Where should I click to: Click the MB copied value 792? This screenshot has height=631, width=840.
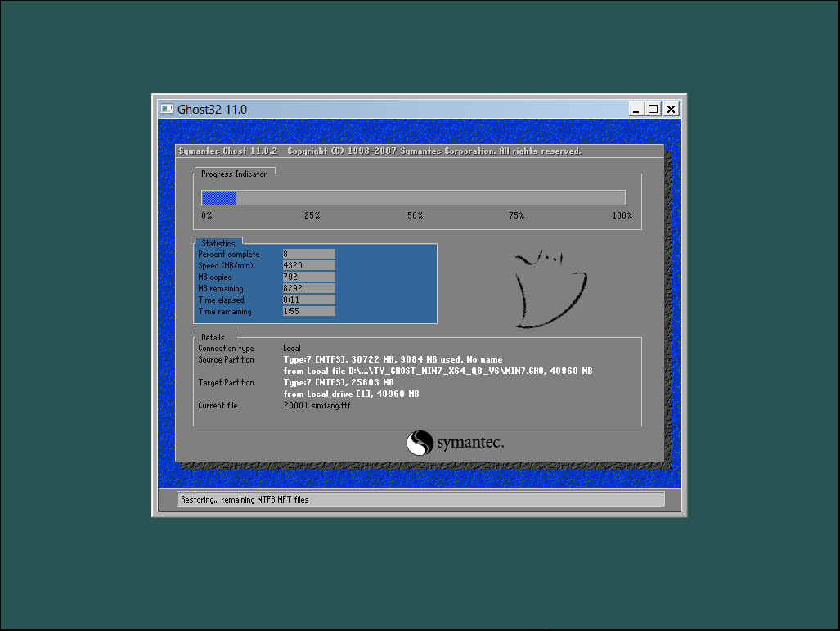click(x=308, y=277)
